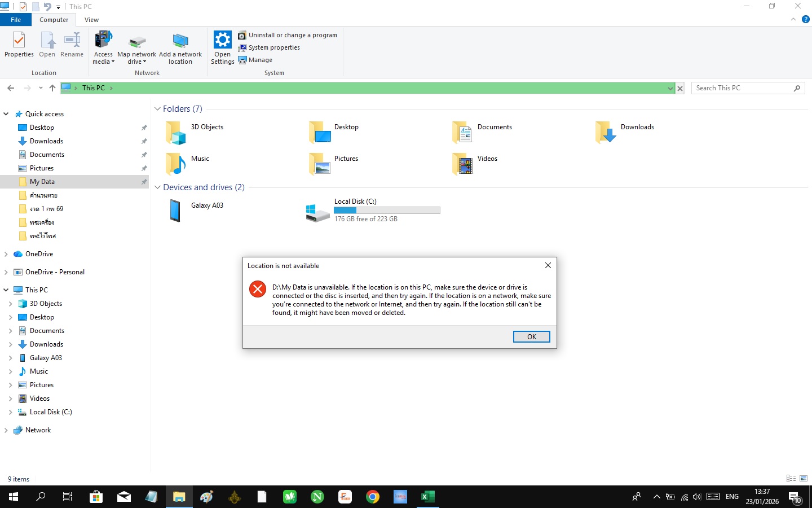This screenshot has height=508, width=812.
Task: Open the File ribbon tab
Action: click(16, 20)
